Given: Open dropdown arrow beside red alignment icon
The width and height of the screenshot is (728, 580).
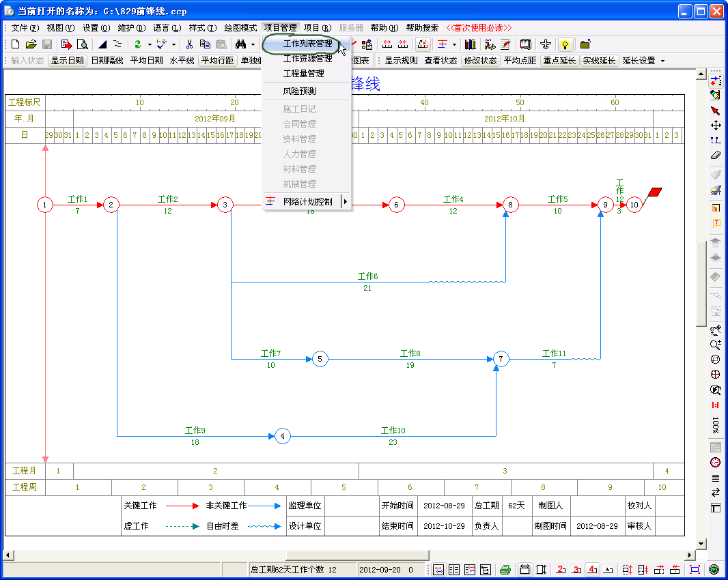Looking at the screenshot, I should 454,45.
